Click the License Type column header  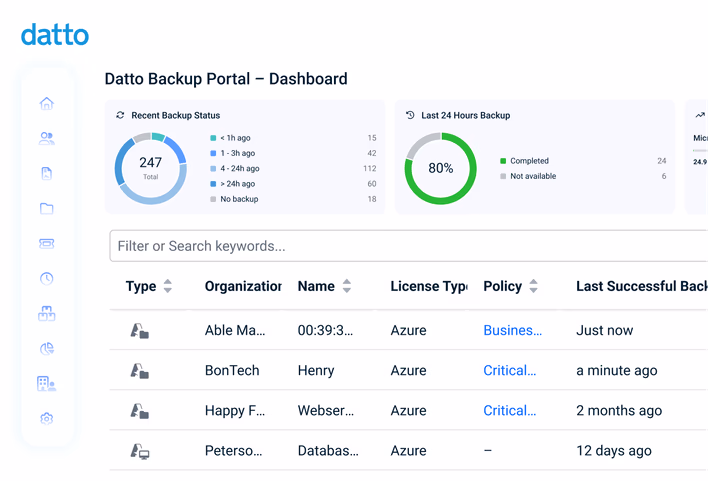pyautogui.click(x=429, y=286)
